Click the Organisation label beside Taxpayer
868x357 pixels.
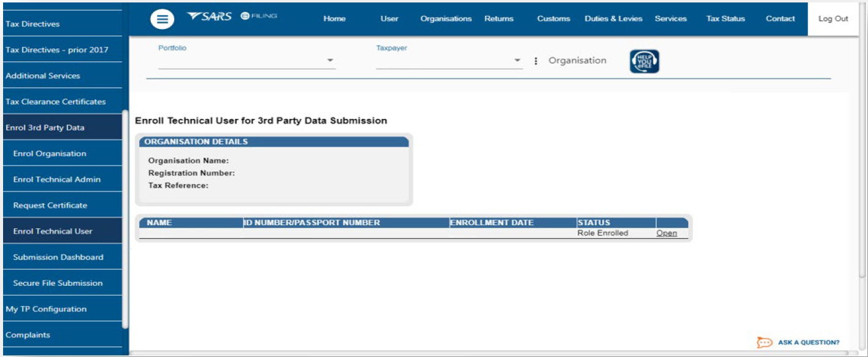coord(577,61)
